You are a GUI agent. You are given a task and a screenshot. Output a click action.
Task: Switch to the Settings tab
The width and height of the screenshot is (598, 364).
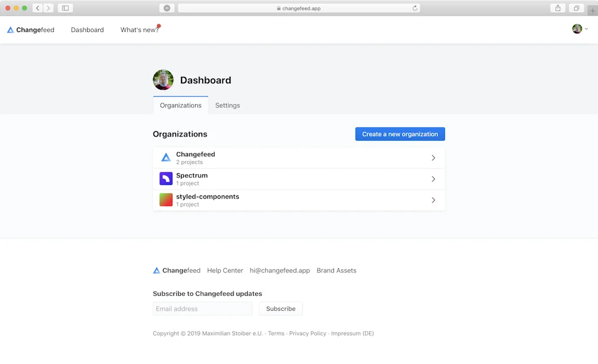[x=227, y=105]
